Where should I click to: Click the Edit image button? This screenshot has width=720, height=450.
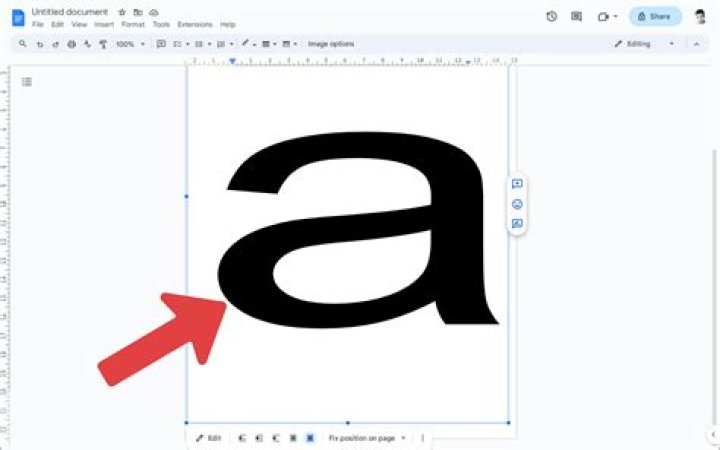point(208,438)
